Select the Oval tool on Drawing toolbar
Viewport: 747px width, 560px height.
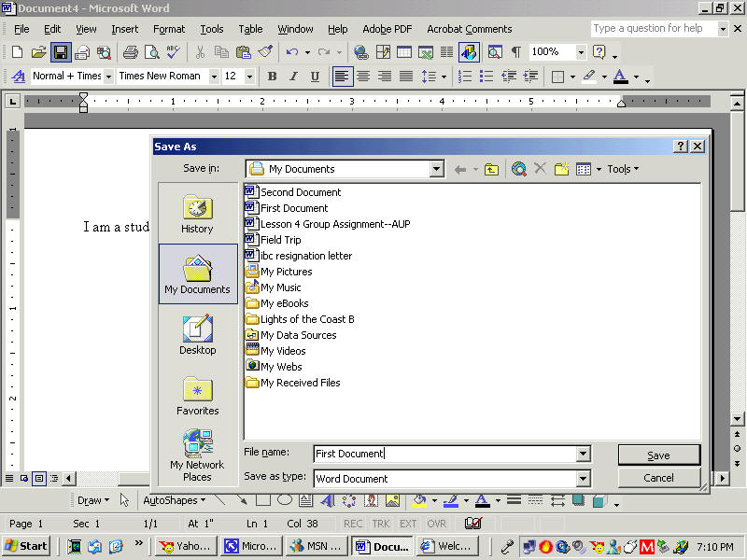(x=285, y=500)
